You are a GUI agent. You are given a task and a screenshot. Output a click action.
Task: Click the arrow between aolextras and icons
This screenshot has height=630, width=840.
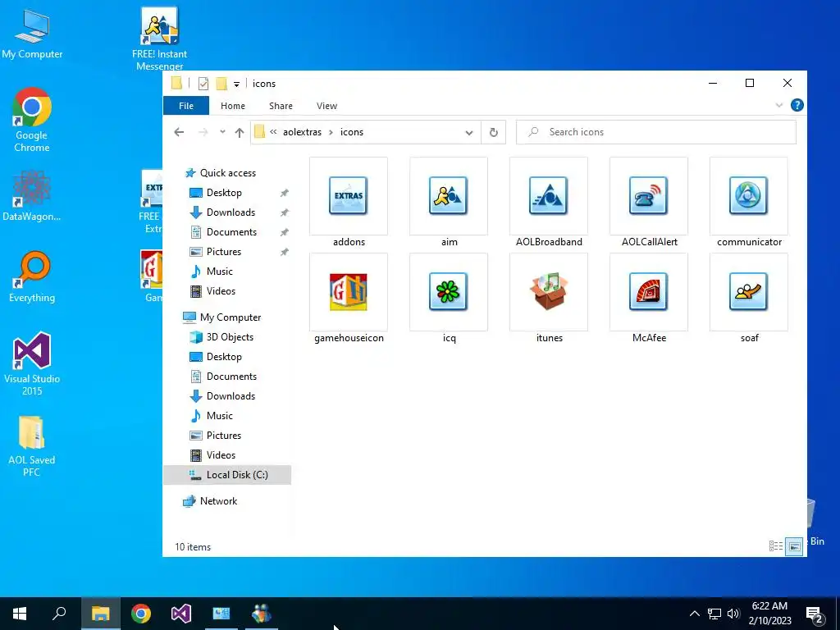pos(331,132)
